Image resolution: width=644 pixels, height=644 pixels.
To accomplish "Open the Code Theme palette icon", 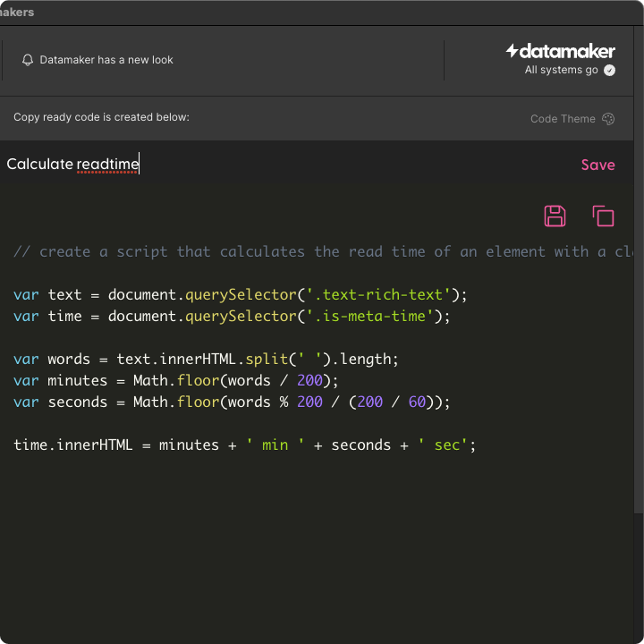I will point(608,119).
